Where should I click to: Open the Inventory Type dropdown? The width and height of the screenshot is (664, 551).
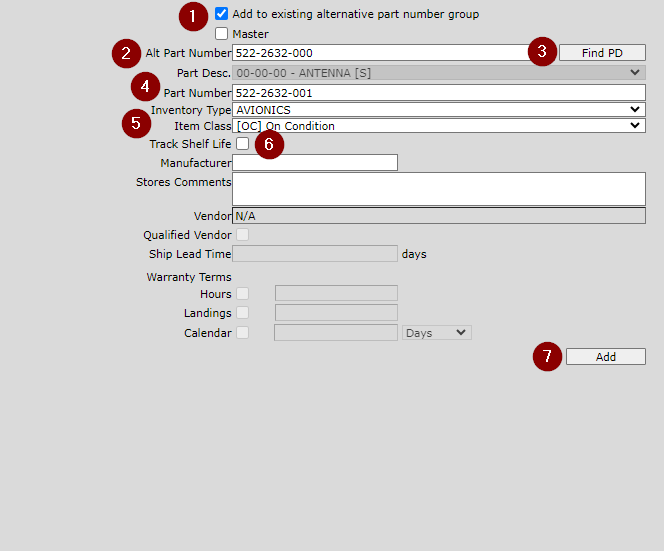point(438,110)
